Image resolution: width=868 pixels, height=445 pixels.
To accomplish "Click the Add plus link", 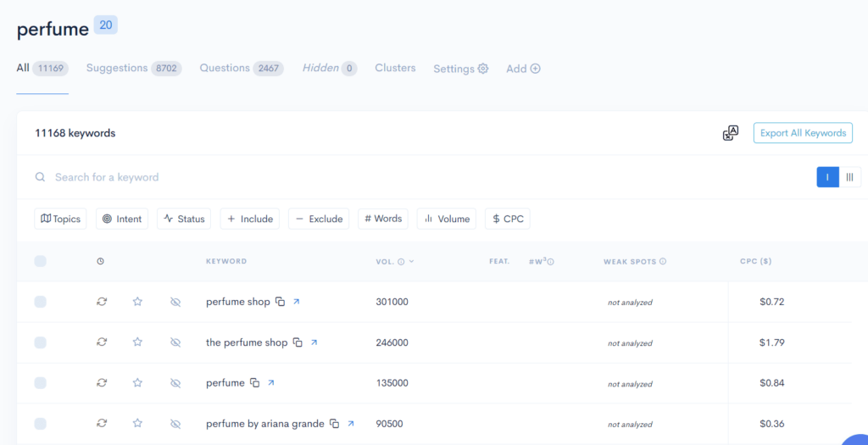I will click(x=523, y=69).
